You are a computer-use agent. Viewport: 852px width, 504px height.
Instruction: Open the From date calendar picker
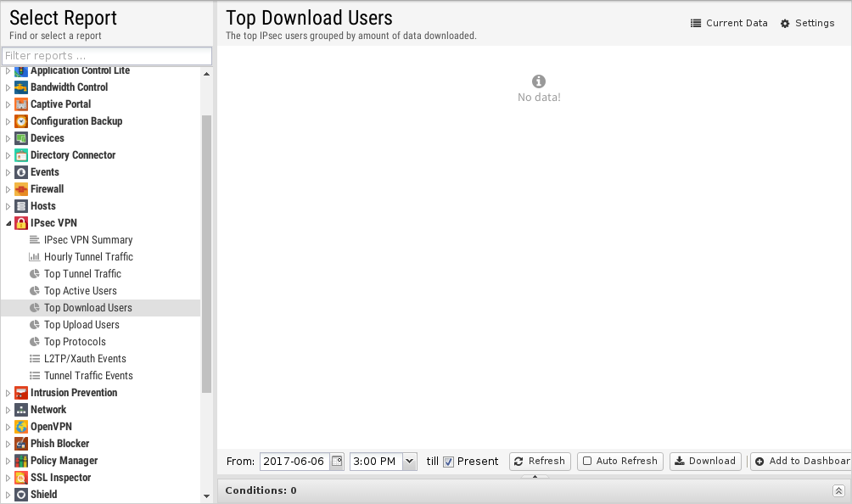[x=337, y=461]
